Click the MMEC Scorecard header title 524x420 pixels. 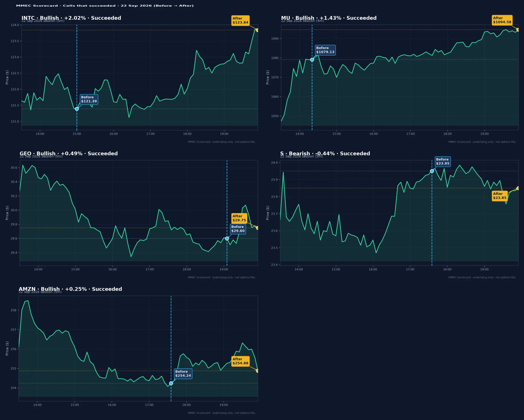(x=105, y=6)
